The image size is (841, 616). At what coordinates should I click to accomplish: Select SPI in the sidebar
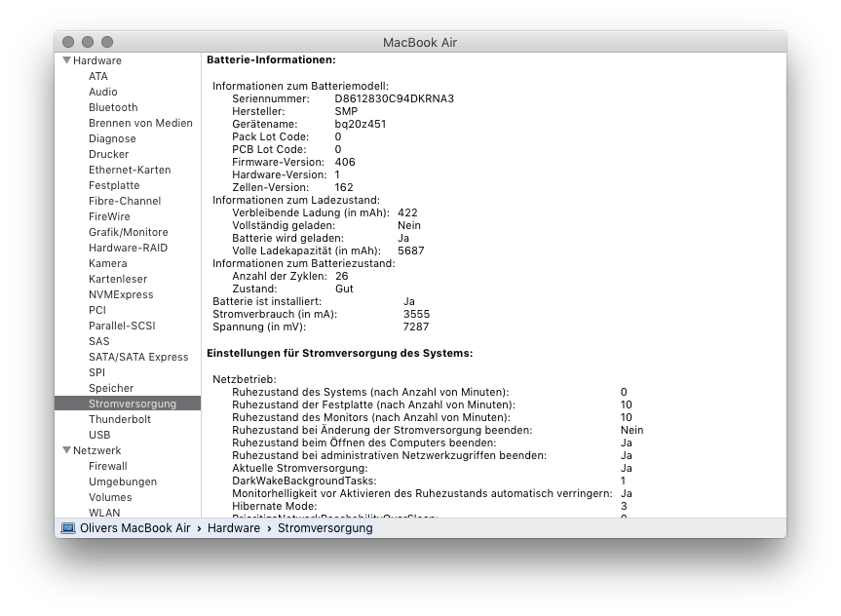97,372
